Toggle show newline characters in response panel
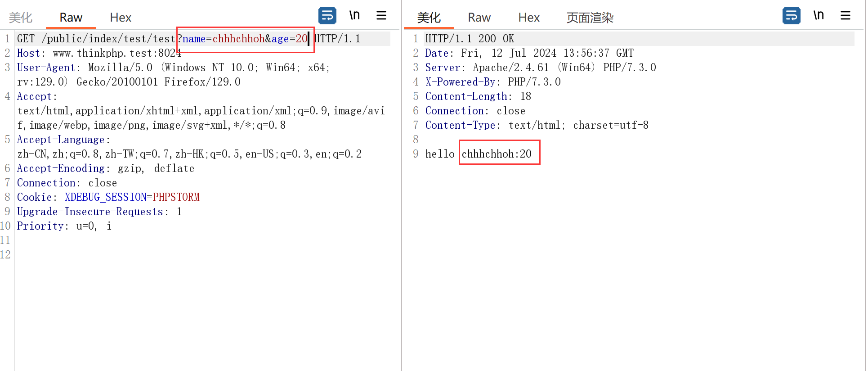 [819, 16]
